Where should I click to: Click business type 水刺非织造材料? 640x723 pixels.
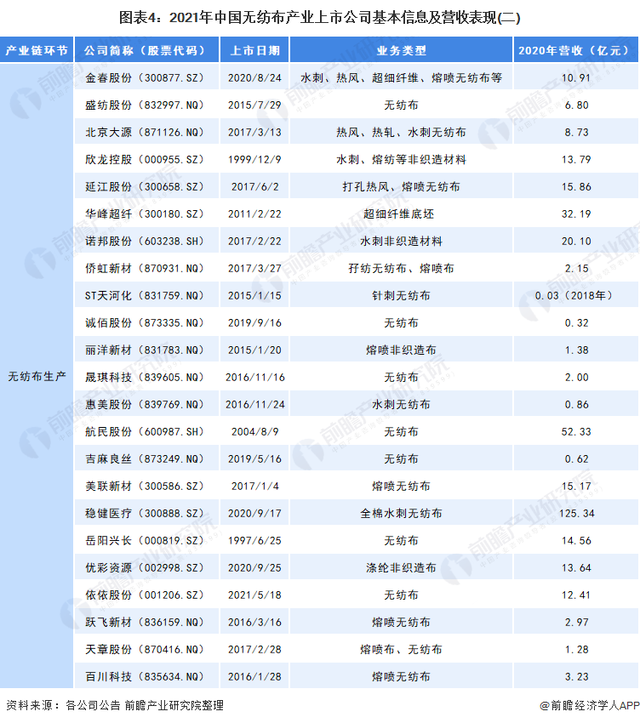pos(401,241)
